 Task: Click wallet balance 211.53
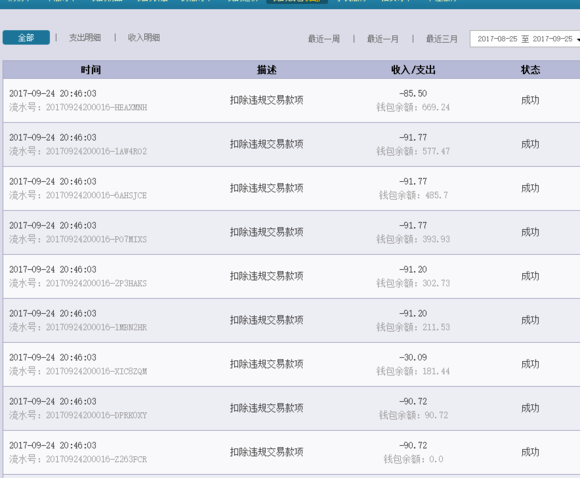coord(436,327)
